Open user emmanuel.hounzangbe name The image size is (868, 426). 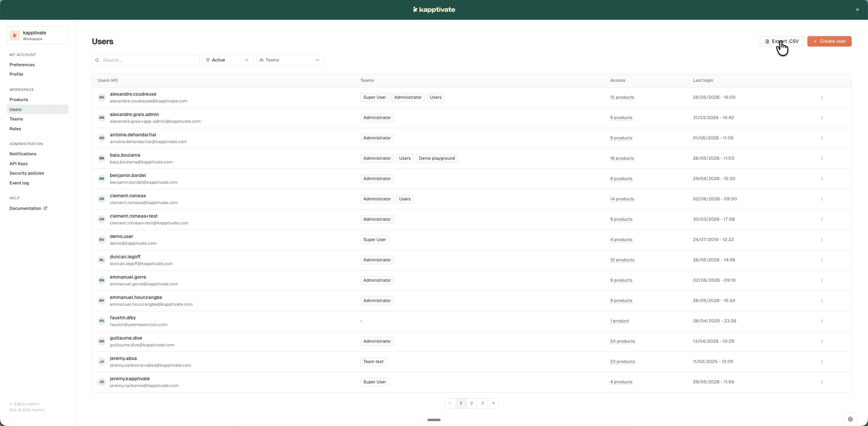pos(136,297)
